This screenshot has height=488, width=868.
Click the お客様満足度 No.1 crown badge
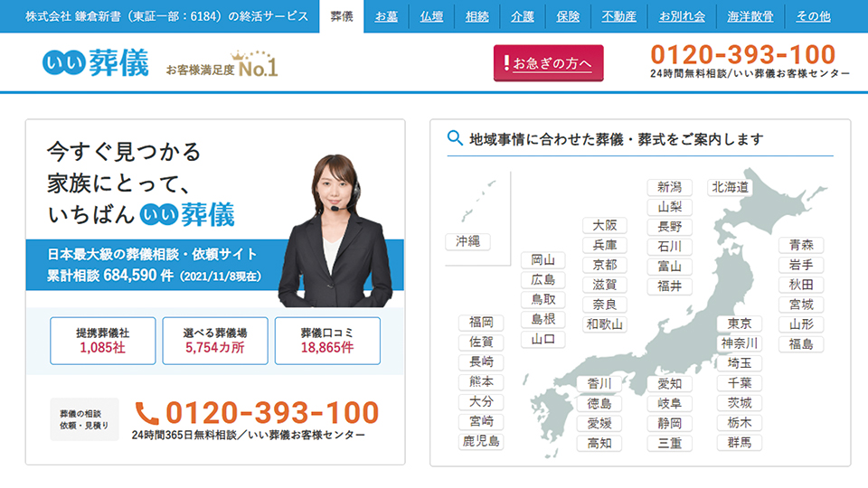pyautogui.click(x=222, y=64)
